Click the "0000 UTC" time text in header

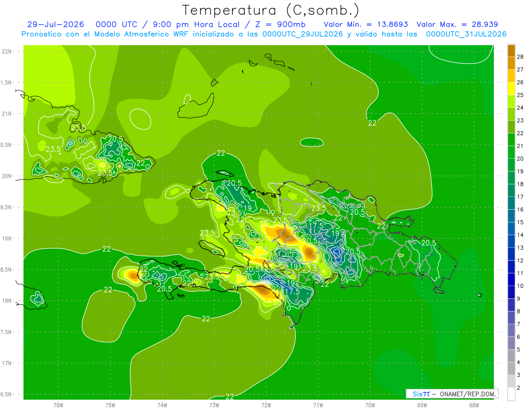[x=115, y=24]
